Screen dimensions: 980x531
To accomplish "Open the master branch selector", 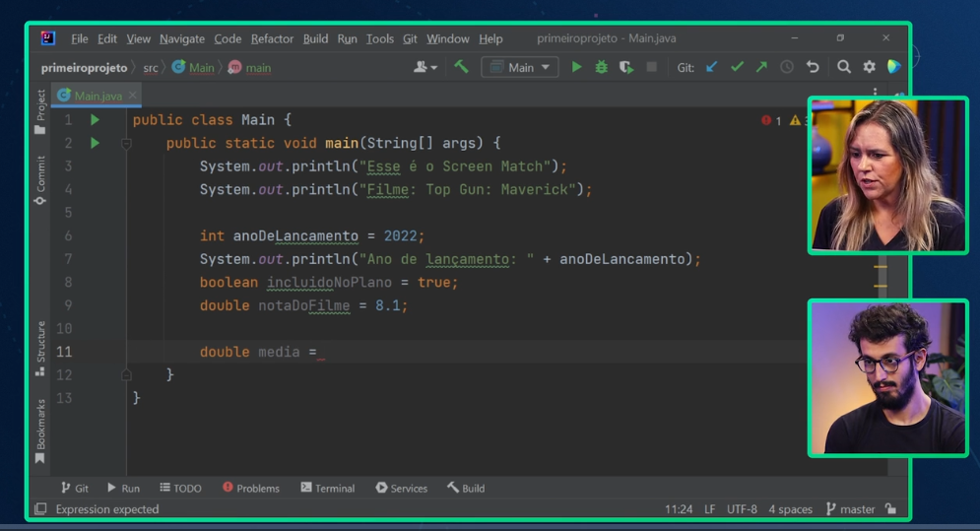I will click(x=850, y=509).
